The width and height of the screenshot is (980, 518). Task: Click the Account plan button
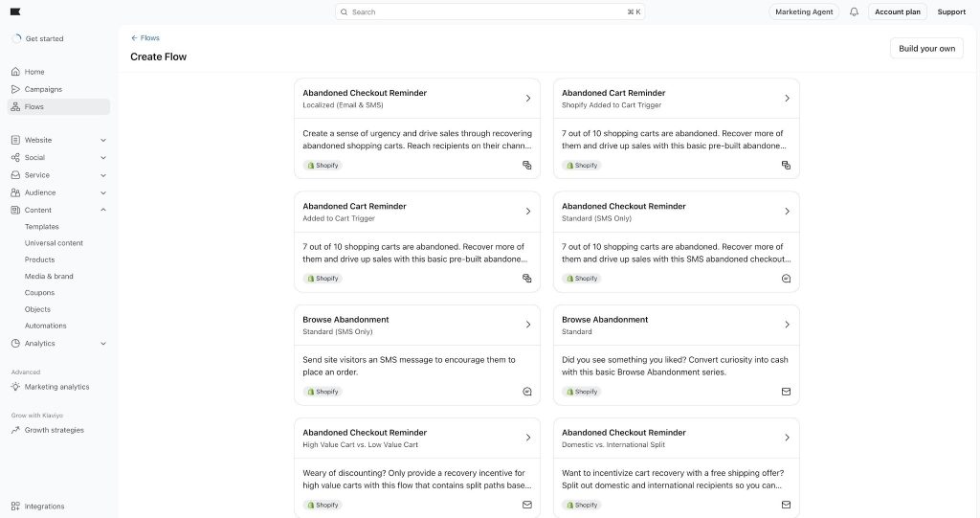point(897,11)
